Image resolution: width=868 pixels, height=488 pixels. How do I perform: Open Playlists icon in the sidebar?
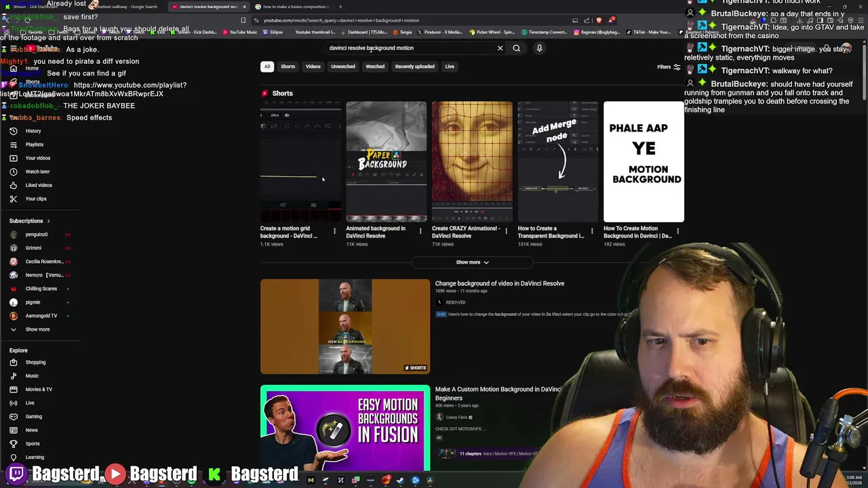coord(13,144)
